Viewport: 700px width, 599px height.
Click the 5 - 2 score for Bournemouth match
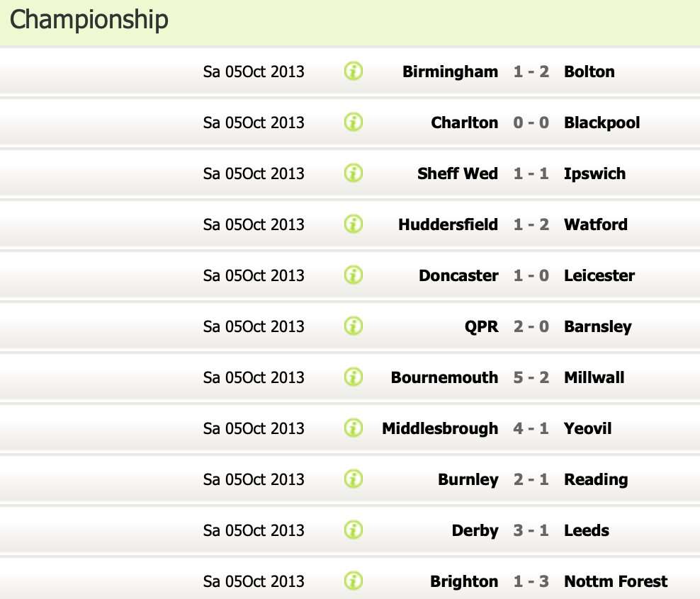click(531, 377)
